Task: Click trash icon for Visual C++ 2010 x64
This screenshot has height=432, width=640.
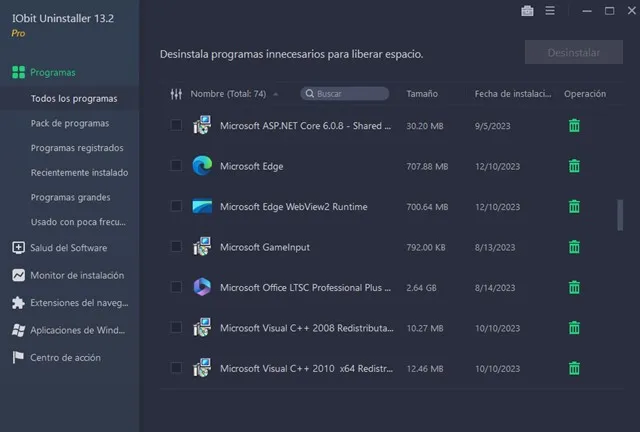Action: [x=574, y=368]
